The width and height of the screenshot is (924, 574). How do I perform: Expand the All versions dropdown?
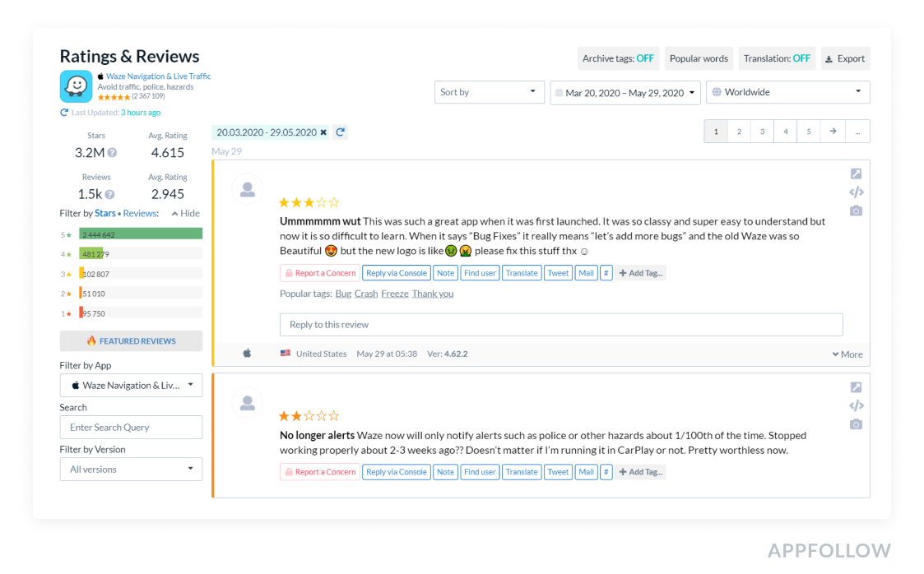[x=131, y=470]
